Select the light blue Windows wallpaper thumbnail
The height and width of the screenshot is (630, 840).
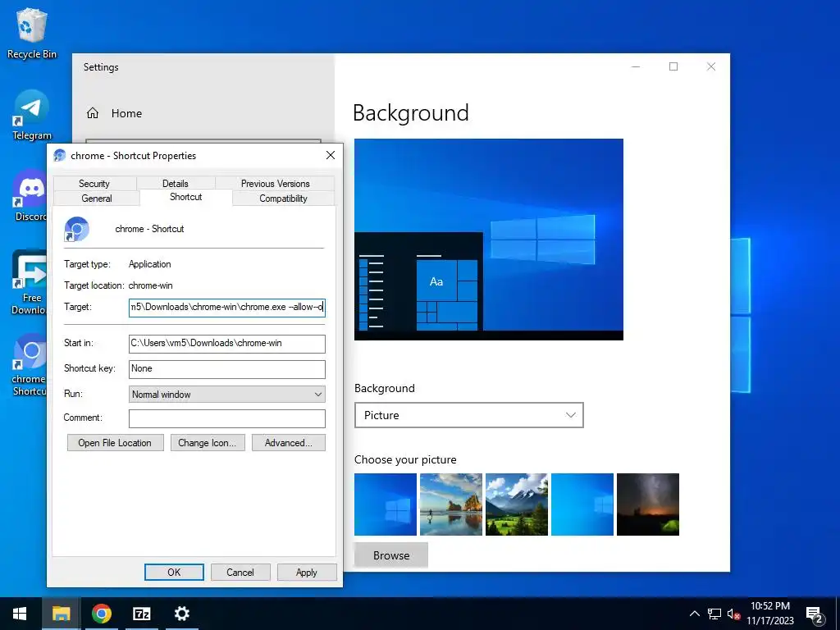click(582, 504)
